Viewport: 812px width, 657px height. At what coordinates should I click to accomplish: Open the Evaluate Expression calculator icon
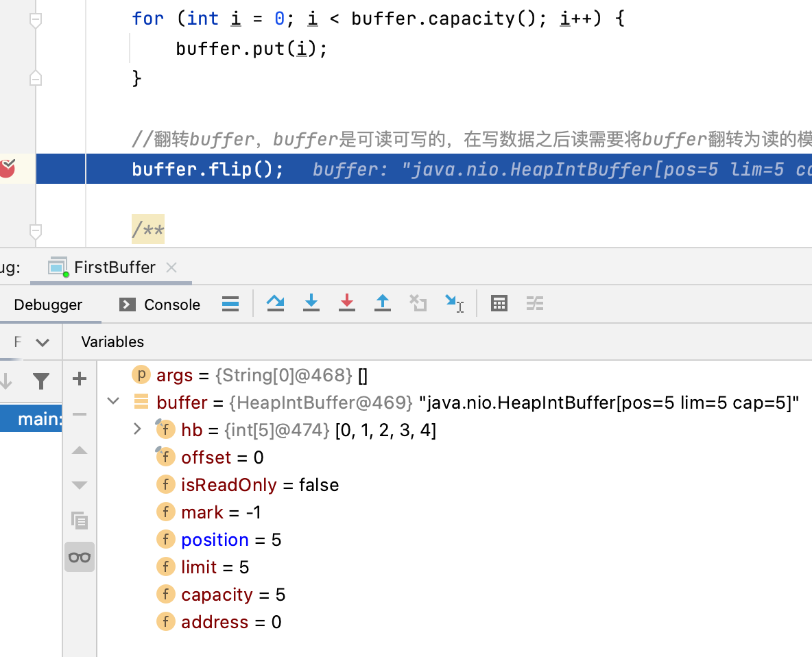[x=499, y=303]
